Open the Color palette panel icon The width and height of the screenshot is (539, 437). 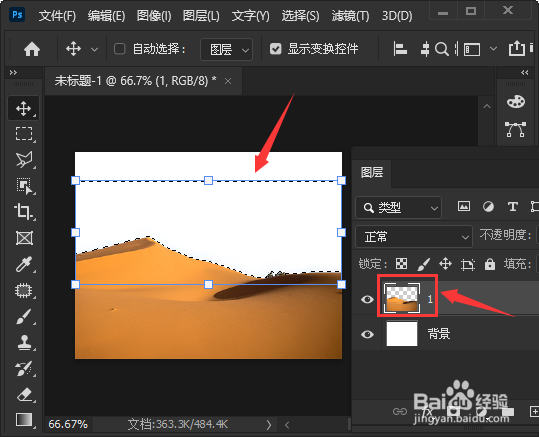coord(516,101)
